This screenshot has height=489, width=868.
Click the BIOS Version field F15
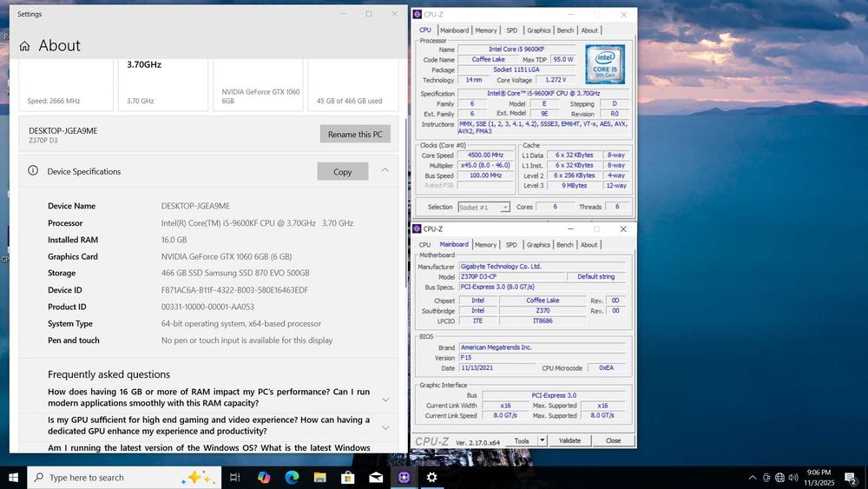click(542, 358)
